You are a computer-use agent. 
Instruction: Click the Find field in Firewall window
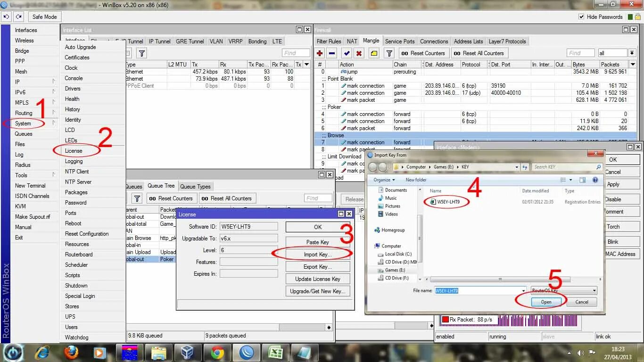click(x=580, y=53)
